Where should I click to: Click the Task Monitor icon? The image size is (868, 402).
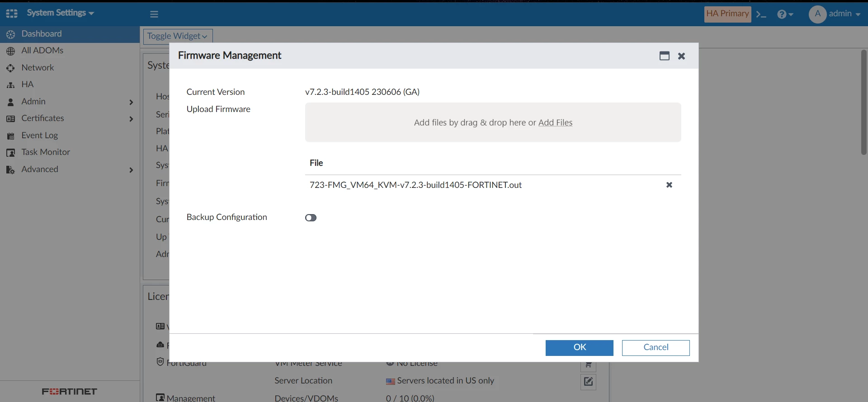click(11, 153)
